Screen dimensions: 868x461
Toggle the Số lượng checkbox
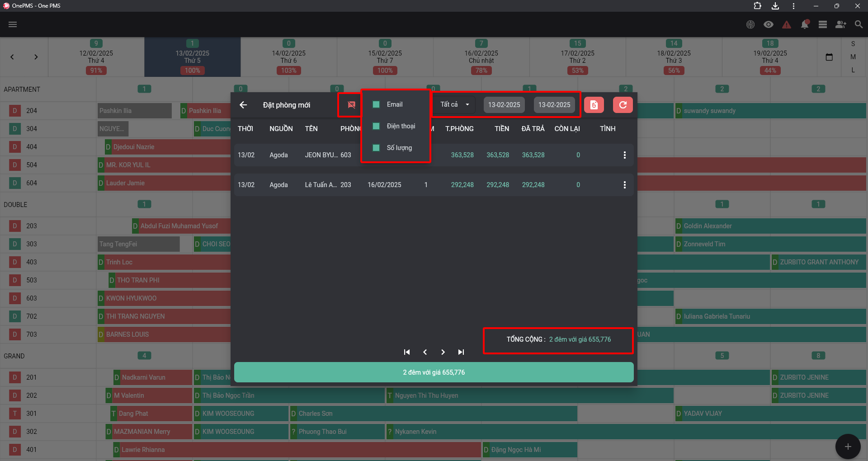tap(376, 148)
